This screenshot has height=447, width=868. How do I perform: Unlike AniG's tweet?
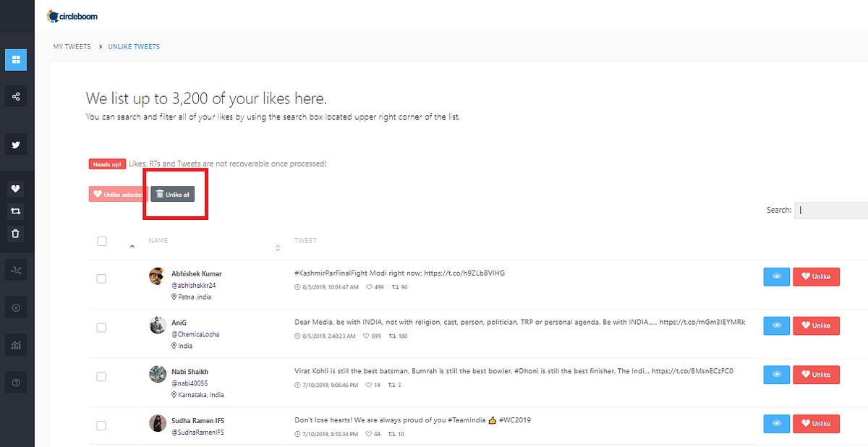pos(816,325)
